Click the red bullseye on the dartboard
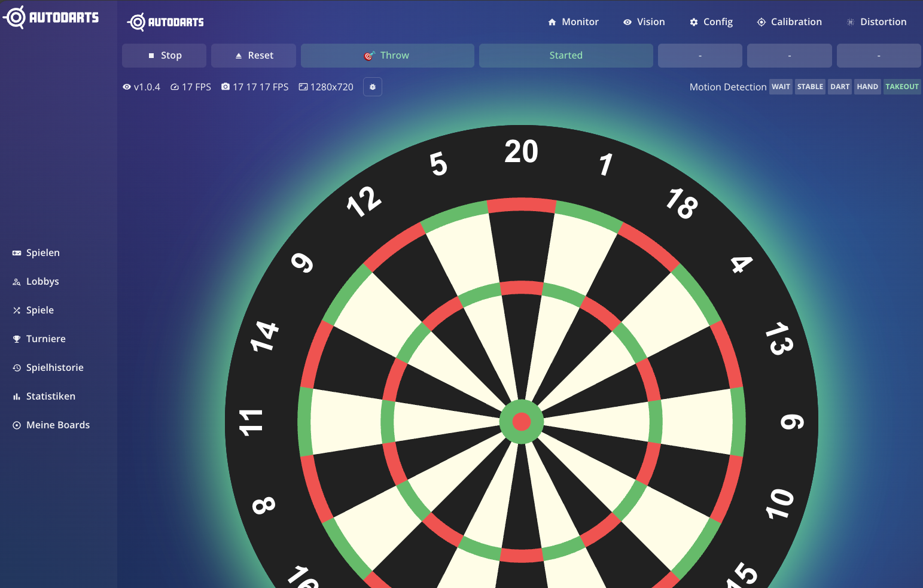 [x=522, y=422]
